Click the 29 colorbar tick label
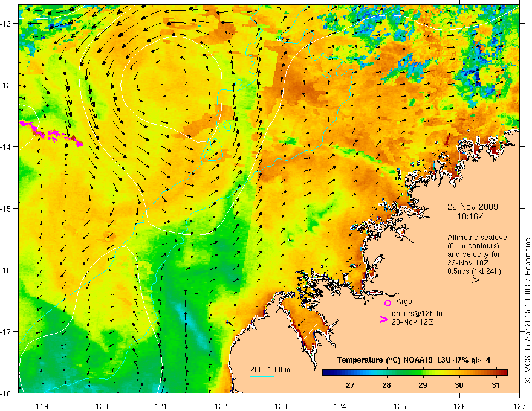The image size is (532, 411). click(x=423, y=386)
